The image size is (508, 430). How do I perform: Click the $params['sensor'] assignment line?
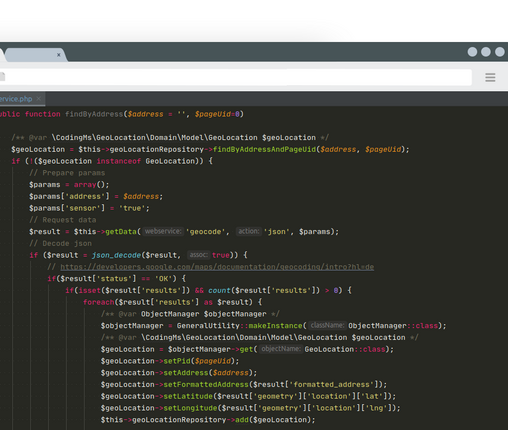coord(89,208)
